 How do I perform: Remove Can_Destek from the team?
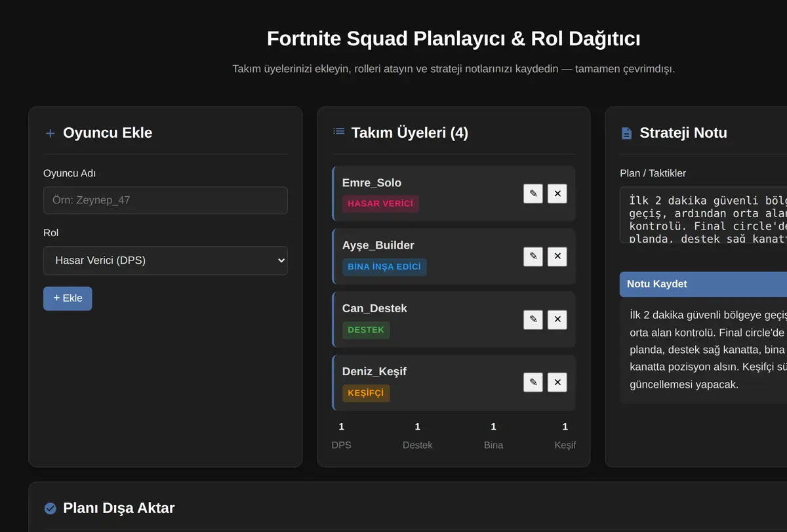point(557,319)
